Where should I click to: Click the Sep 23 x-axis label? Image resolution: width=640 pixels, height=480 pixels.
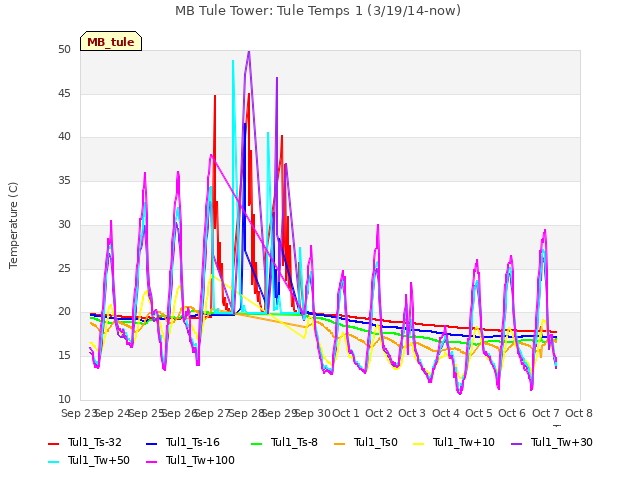tap(79, 413)
